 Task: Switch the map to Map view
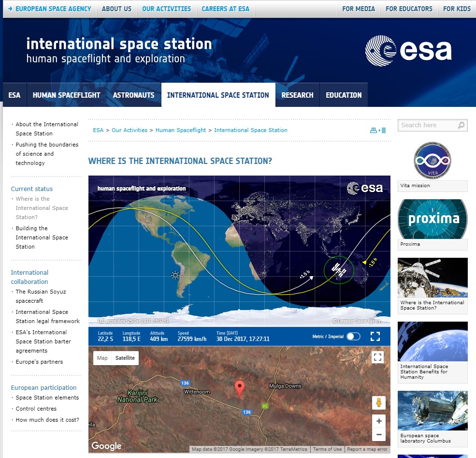pos(102,358)
